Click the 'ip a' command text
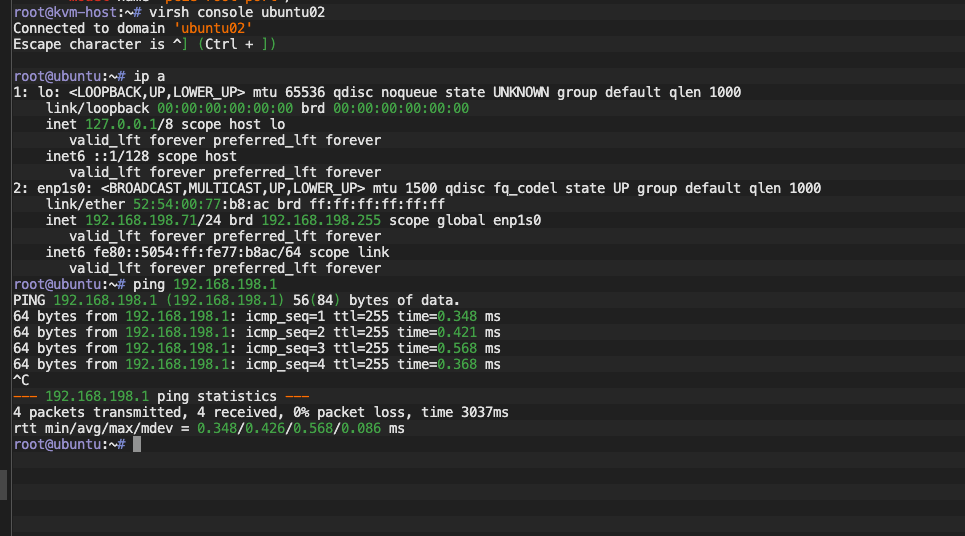Image resolution: width=965 pixels, height=536 pixels. click(149, 77)
